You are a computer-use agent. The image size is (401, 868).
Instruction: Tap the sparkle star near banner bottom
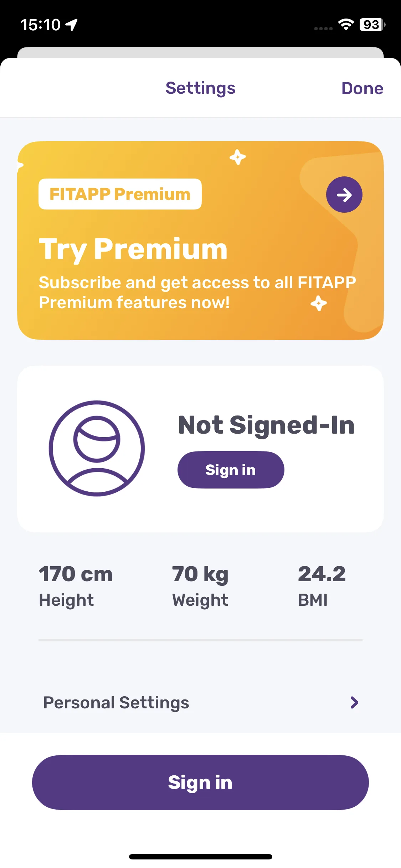click(318, 303)
